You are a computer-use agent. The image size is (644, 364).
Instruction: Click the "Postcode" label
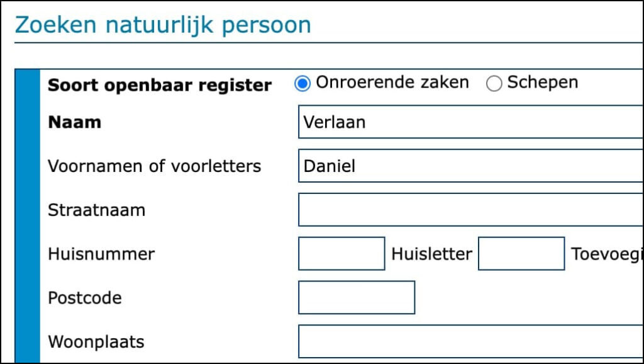coord(85,298)
